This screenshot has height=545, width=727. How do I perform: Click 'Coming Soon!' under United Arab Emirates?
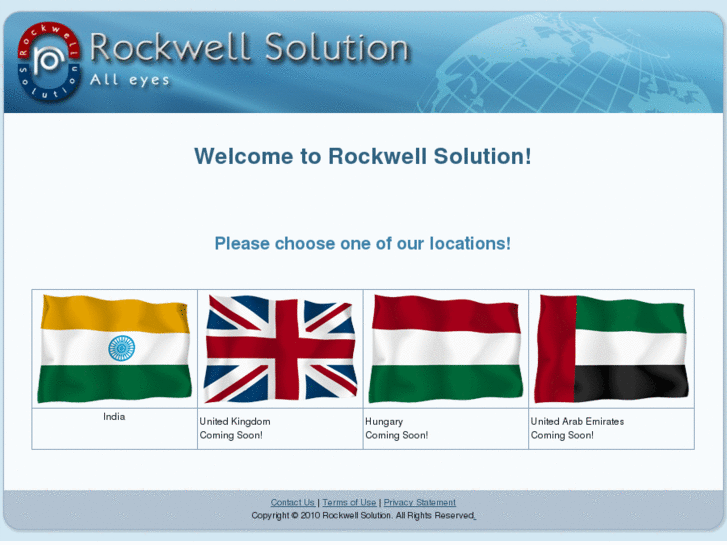tap(562, 435)
